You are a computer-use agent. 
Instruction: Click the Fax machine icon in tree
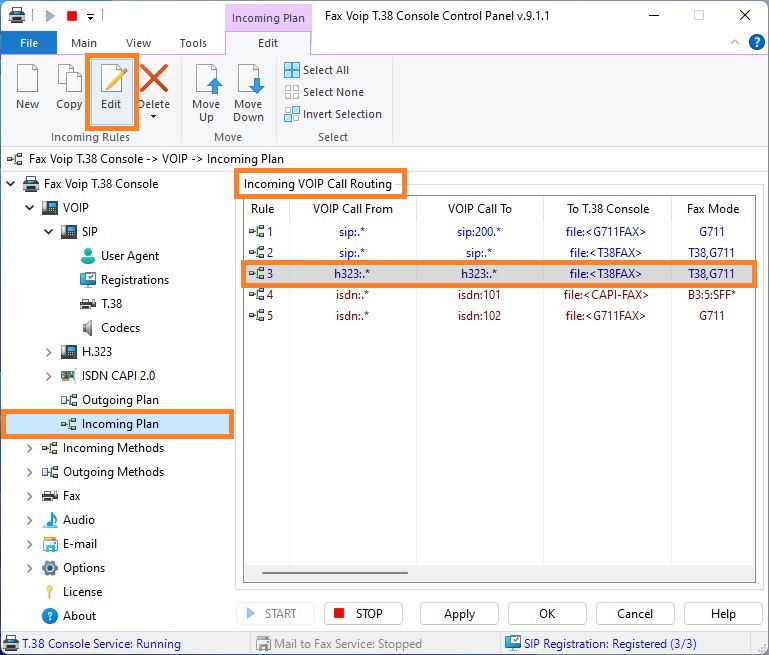50,496
